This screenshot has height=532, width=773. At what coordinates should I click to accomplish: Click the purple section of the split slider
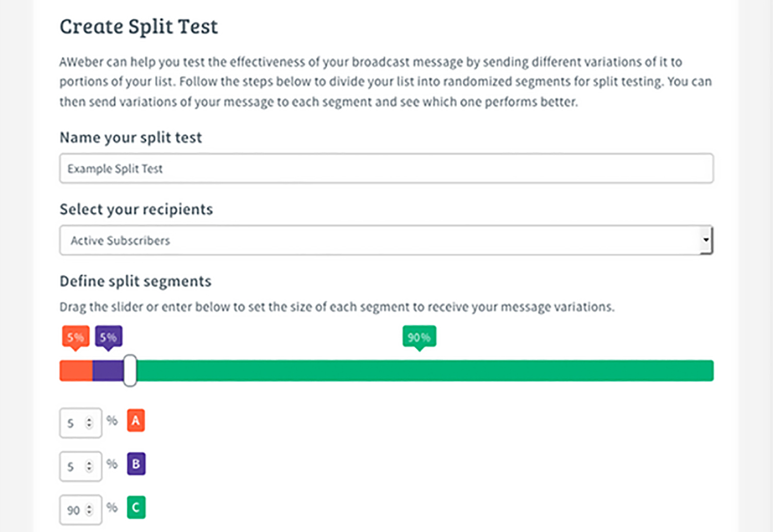coord(108,370)
